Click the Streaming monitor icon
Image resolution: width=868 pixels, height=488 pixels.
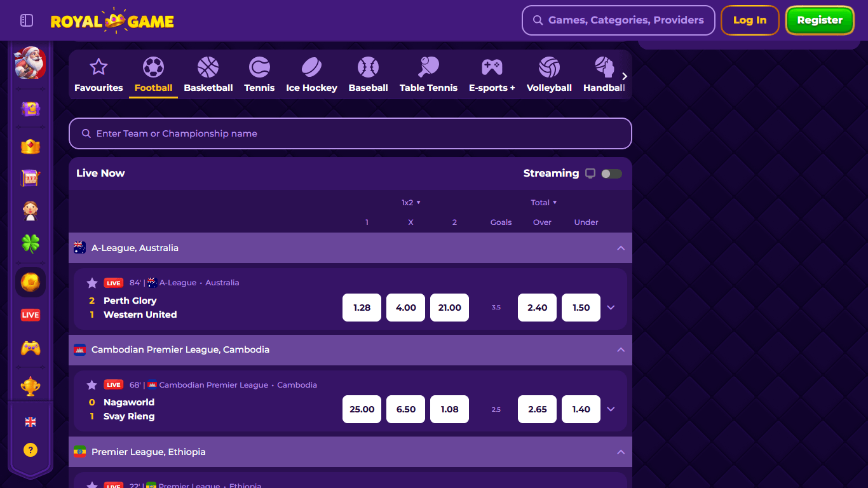tap(590, 173)
